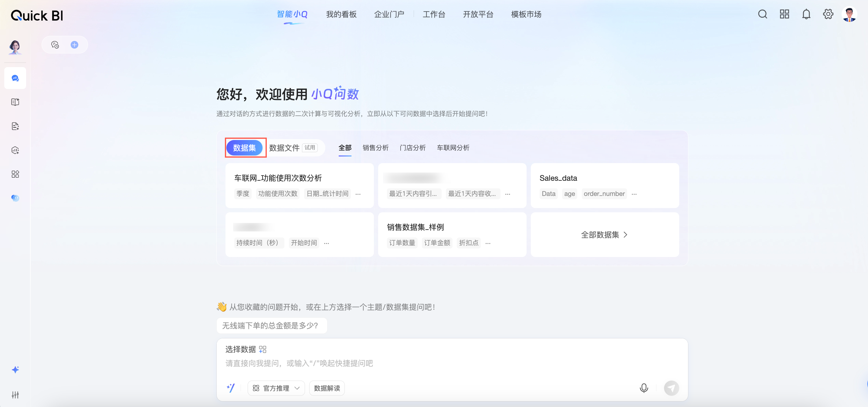Open the Sales_data dataset card

click(605, 186)
